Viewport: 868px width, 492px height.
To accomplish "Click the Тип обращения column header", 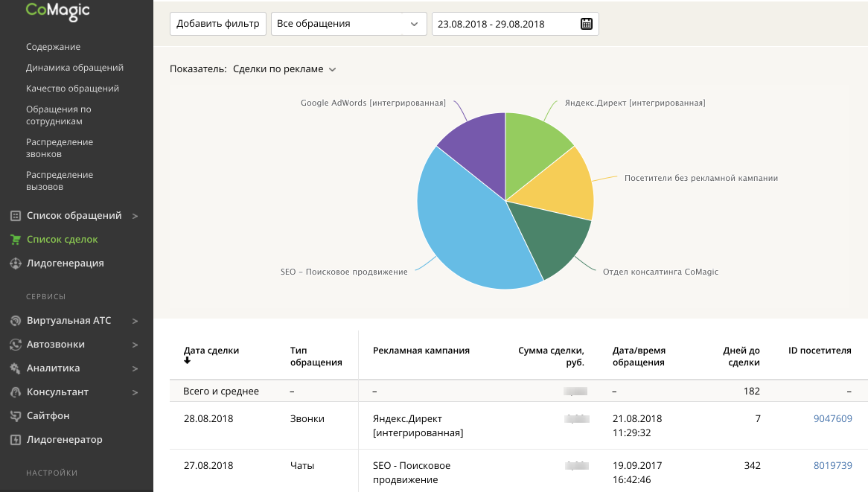I will (316, 357).
